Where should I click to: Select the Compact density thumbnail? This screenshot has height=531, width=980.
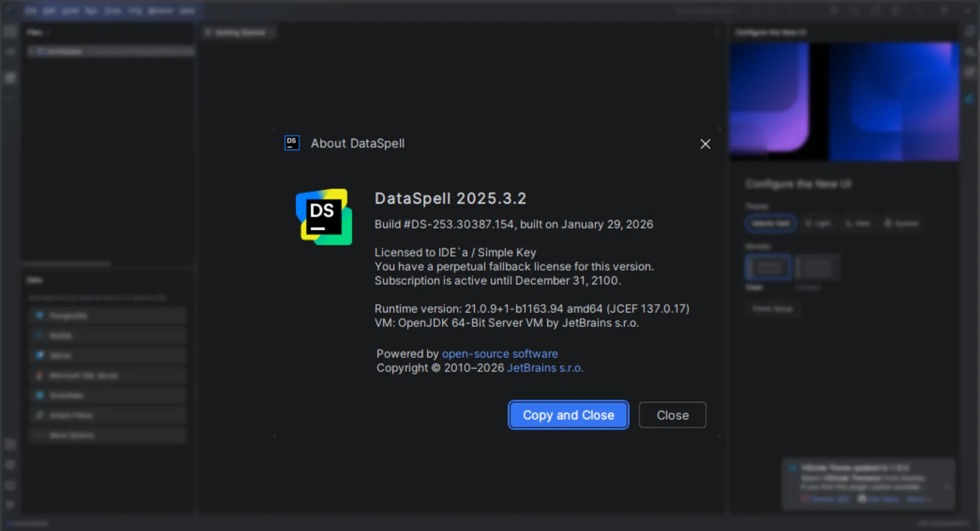pos(817,267)
